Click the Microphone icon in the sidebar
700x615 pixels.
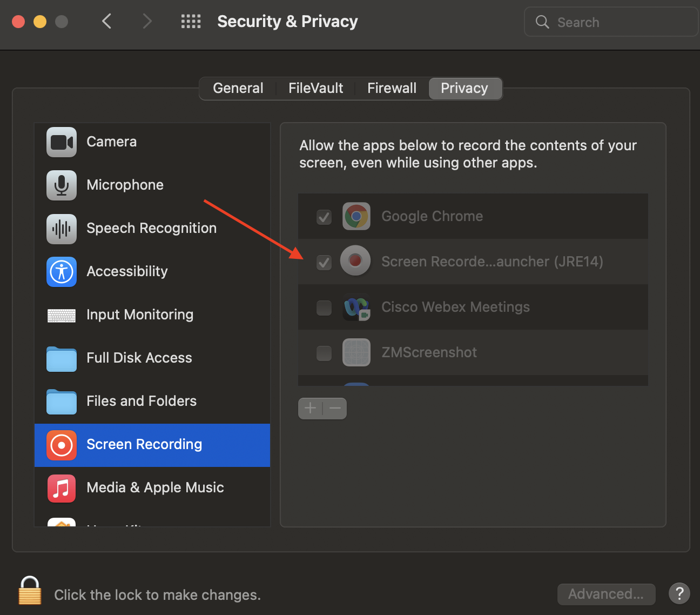point(61,185)
